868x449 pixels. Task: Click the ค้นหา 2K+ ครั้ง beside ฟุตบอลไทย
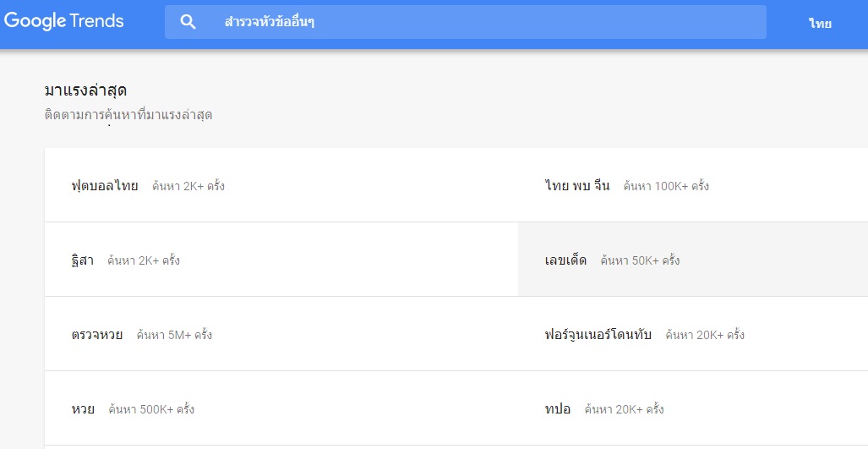(188, 186)
